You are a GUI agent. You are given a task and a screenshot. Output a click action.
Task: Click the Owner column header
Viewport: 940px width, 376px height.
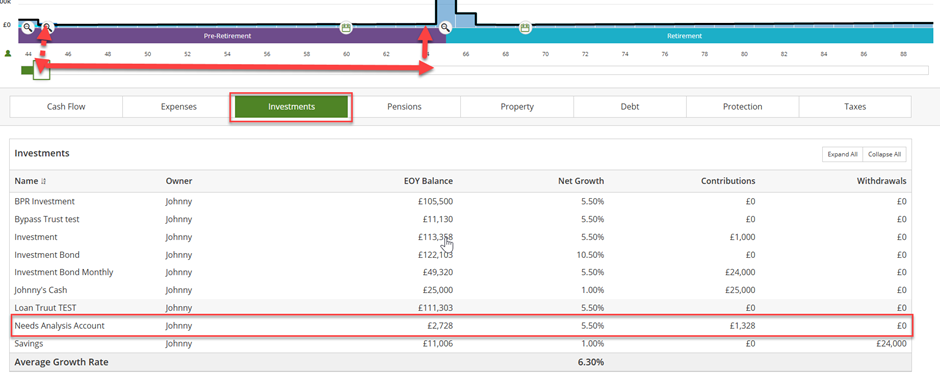point(179,181)
